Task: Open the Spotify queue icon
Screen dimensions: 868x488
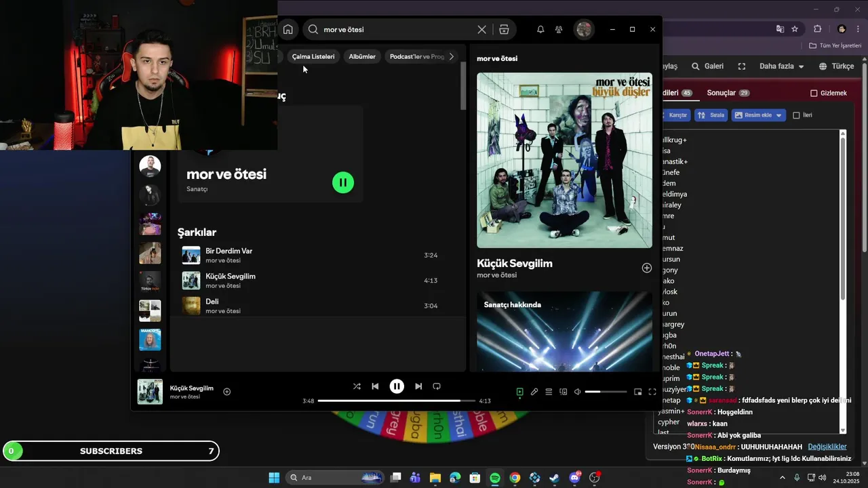Action: coord(549,392)
